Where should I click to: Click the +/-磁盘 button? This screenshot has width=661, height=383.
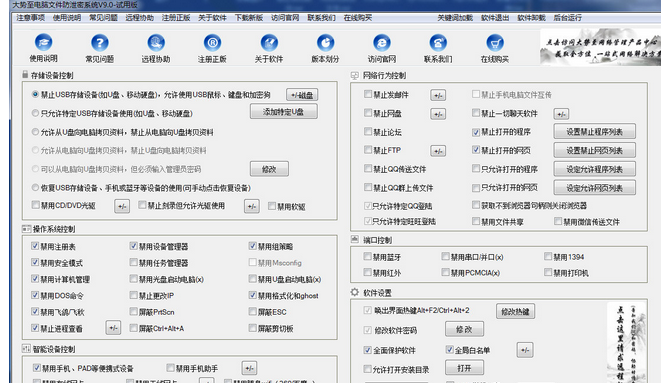(302, 95)
